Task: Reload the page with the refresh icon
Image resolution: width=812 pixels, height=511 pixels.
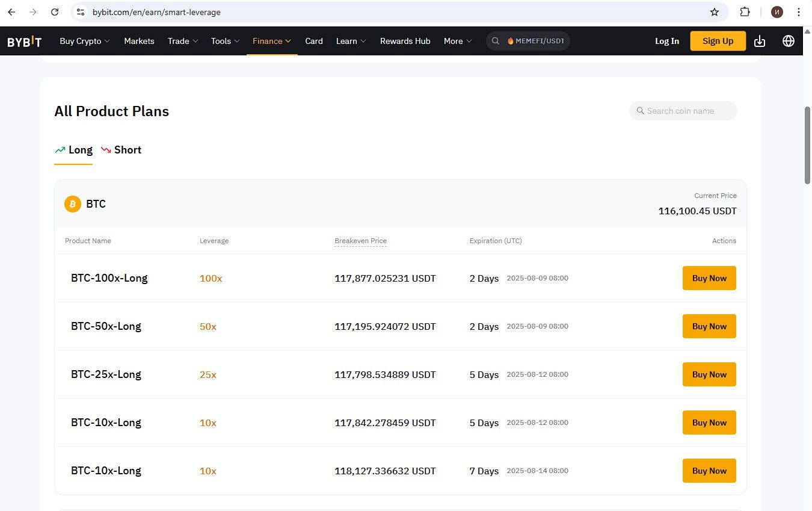Action: (55, 12)
